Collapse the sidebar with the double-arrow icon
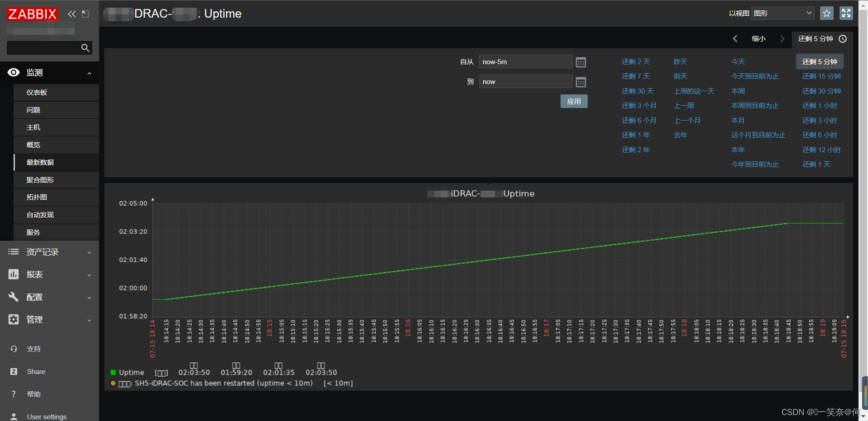 point(72,14)
